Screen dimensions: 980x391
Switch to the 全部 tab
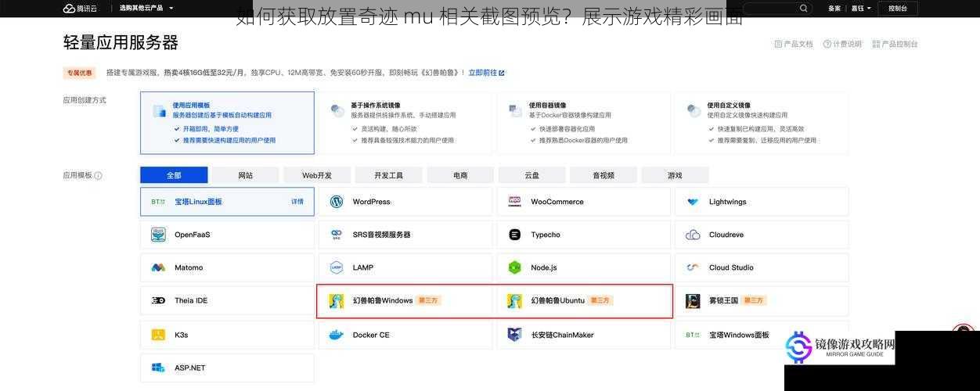click(174, 175)
